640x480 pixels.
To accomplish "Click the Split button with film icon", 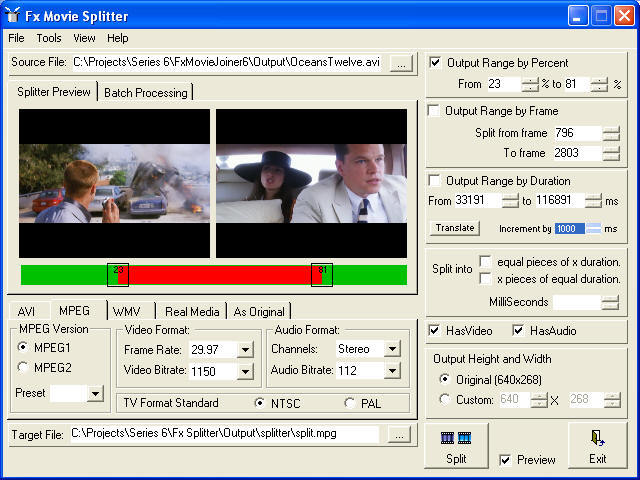I will click(x=456, y=445).
